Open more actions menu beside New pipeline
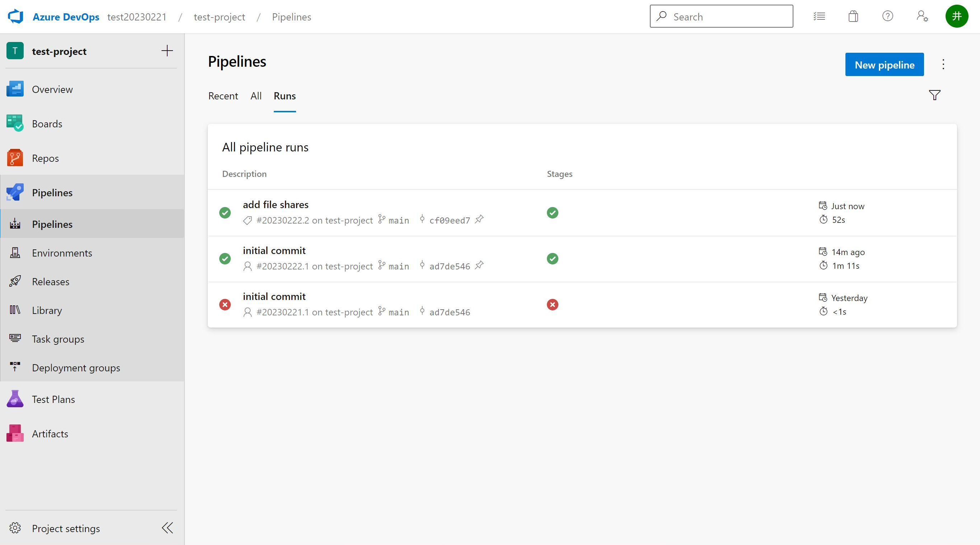 pyautogui.click(x=943, y=64)
